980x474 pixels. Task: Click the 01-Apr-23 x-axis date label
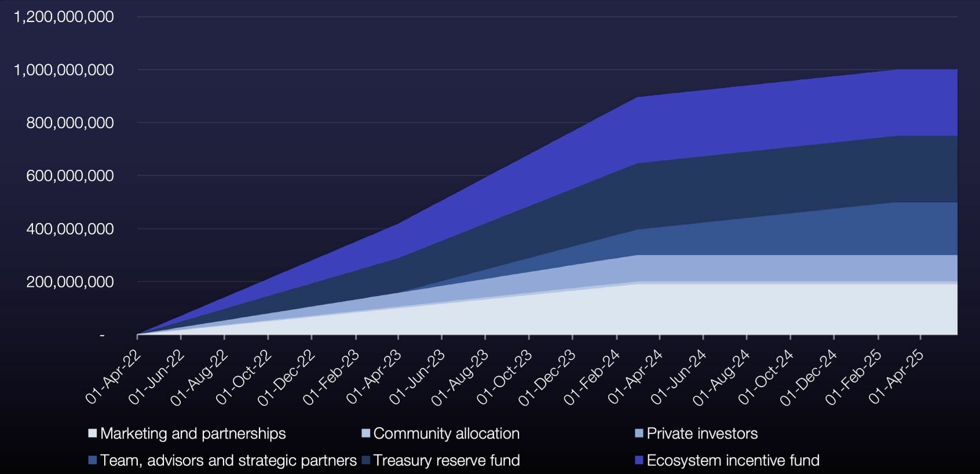(x=374, y=377)
